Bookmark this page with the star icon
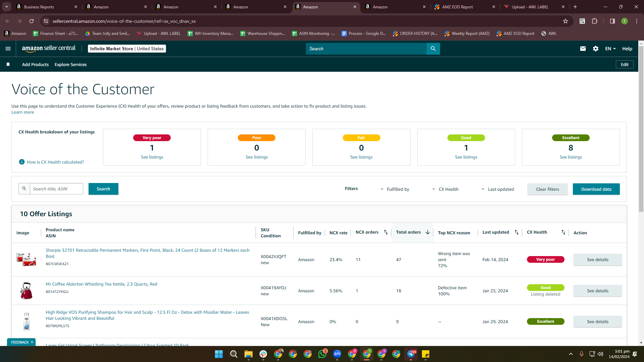 click(566, 21)
